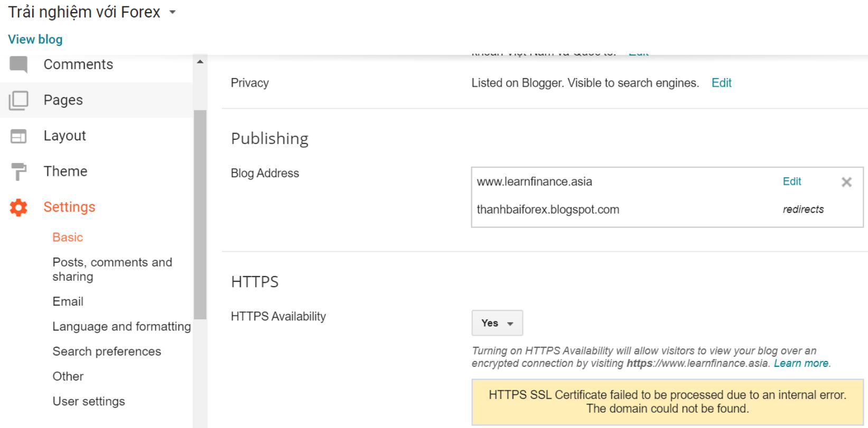868x428 pixels.
Task: Click the orange Settings gear icon
Action: [x=18, y=207]
